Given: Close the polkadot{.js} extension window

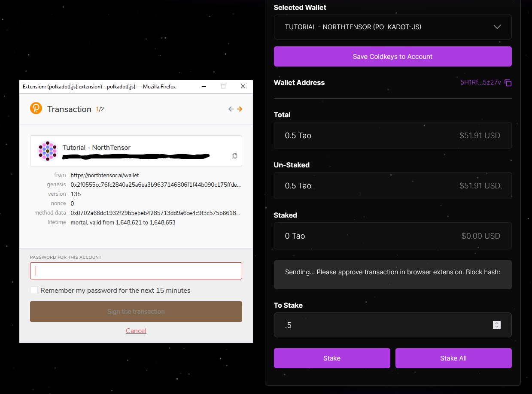Looking at the screenshot, I should coord(243,86).
